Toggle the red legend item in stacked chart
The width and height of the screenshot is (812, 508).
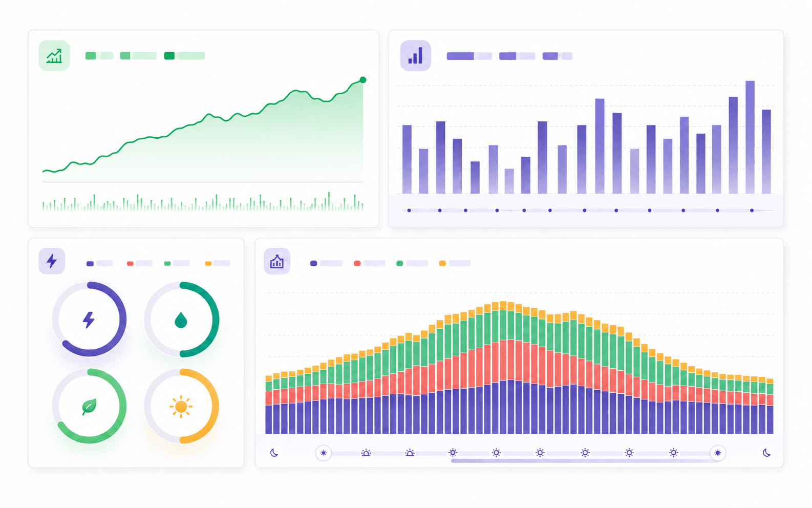pyautogui.click(x=369, y=263)
